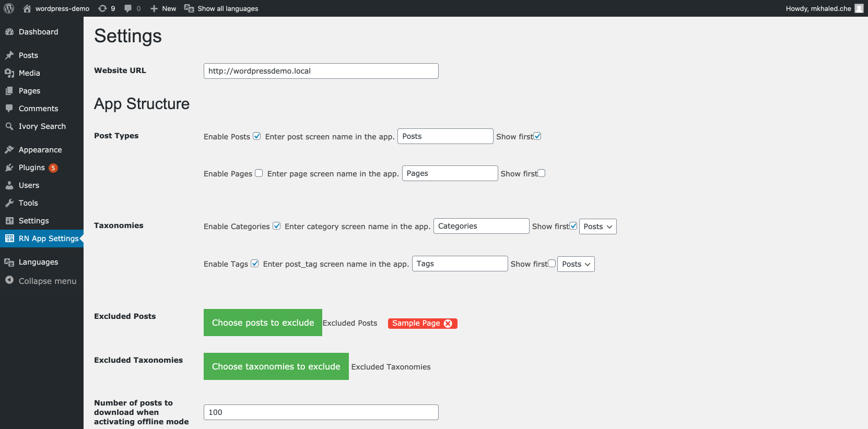Screen dimensions: 868x429
Task: Uncheck the Enable Tags checkbox
Action: pos(255,264)
